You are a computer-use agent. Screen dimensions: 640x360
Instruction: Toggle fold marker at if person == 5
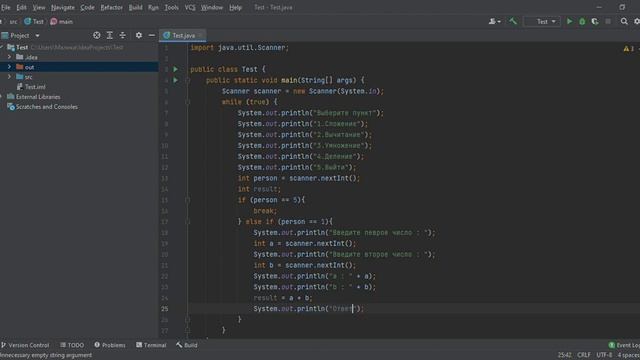188,200
